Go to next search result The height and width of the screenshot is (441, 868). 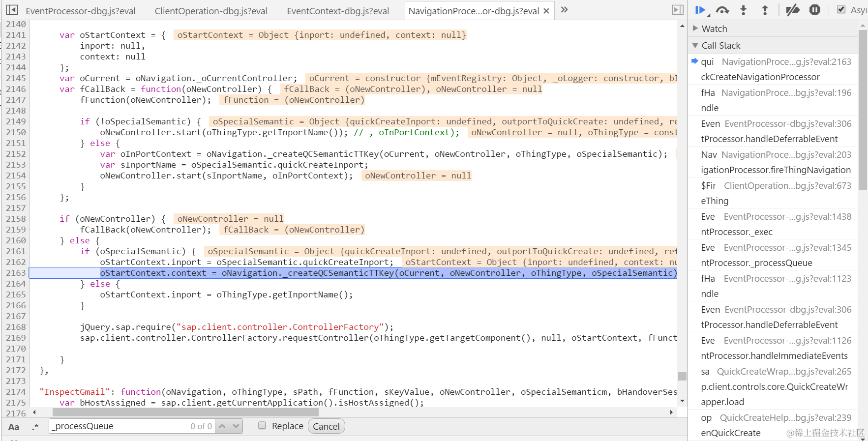point(237,426)
